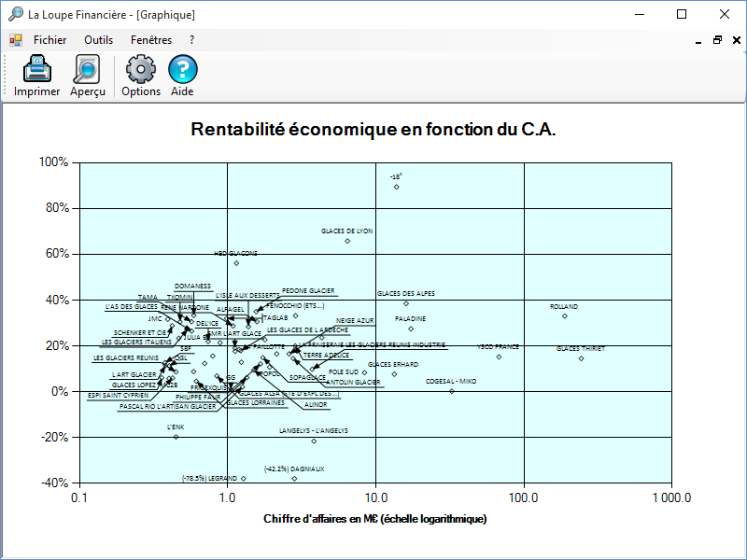The width and height of the screenshot is (747, 560).
Task: Click the Aide help icon
Action: [182, 71]
